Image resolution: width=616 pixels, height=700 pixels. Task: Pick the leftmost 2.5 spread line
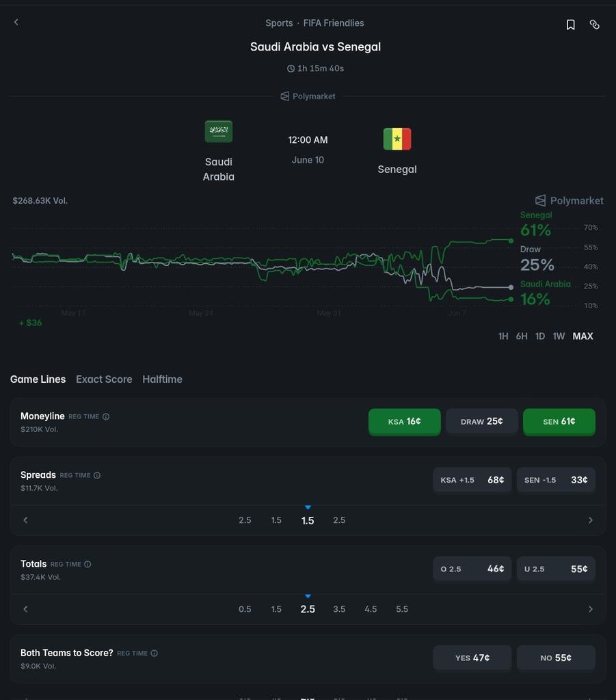click(245, 520)
